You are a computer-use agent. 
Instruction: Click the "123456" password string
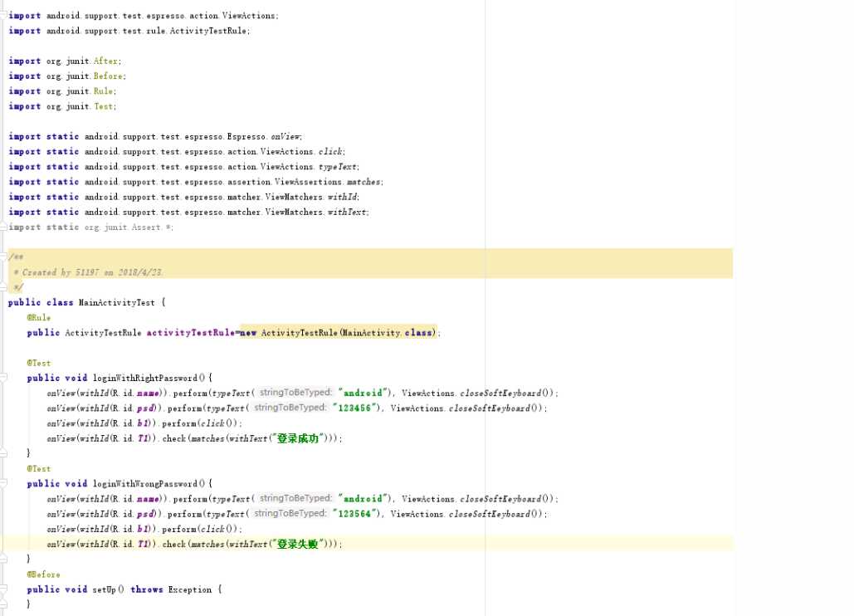[x=356, y=408]
